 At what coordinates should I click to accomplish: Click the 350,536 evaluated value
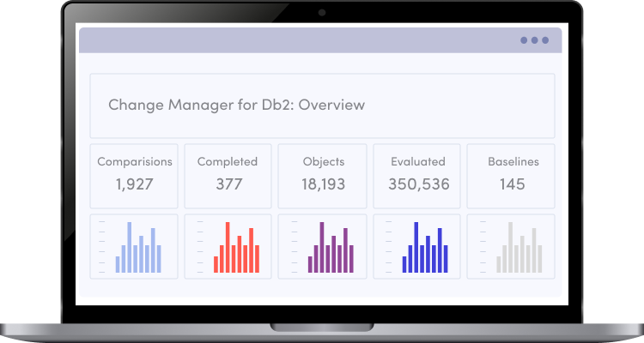click(418, 184)
